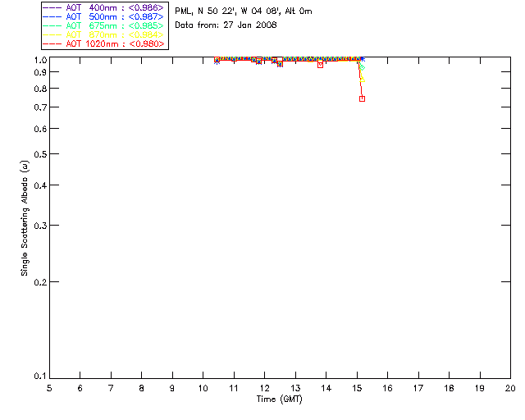Click the red square marker near time 13.8
This screenshot has height=420, width=525.
pos(321,66)
